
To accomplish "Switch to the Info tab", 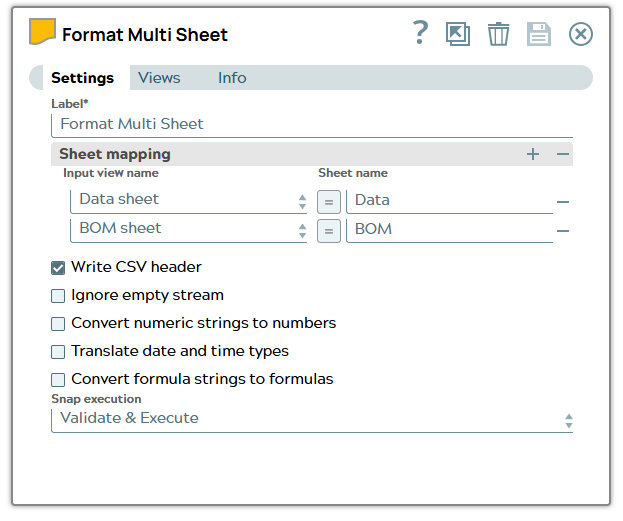I will [x=232, y=77].
